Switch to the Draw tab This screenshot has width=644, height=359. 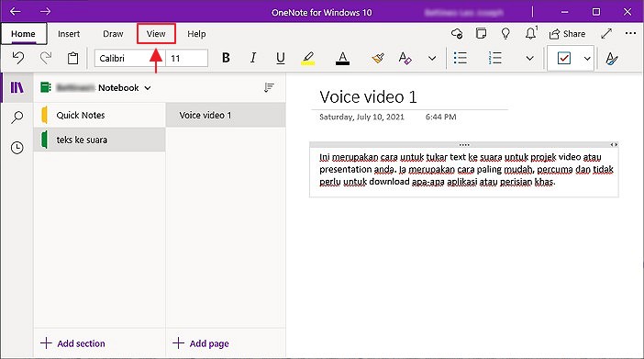pyautogui.click(x=113, y=34)
